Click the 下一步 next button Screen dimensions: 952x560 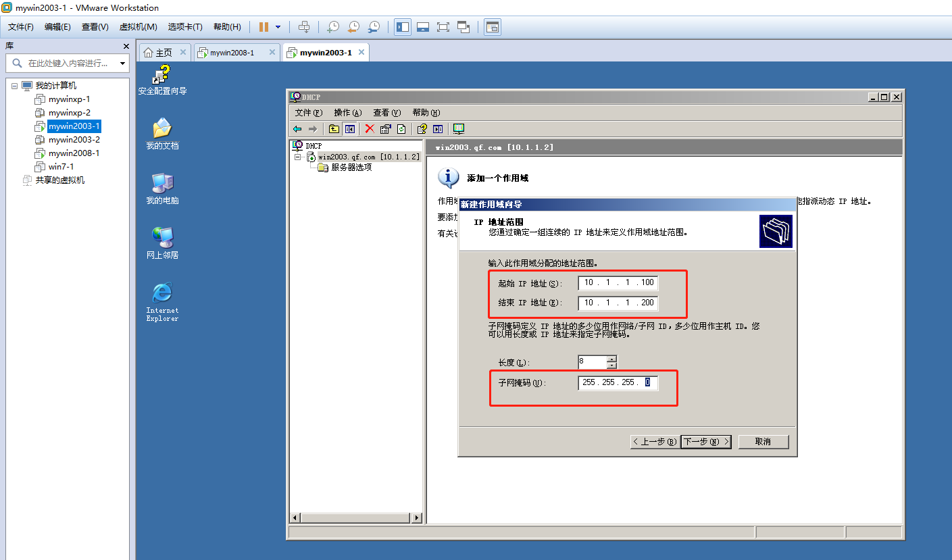click(x=705, y=442)
